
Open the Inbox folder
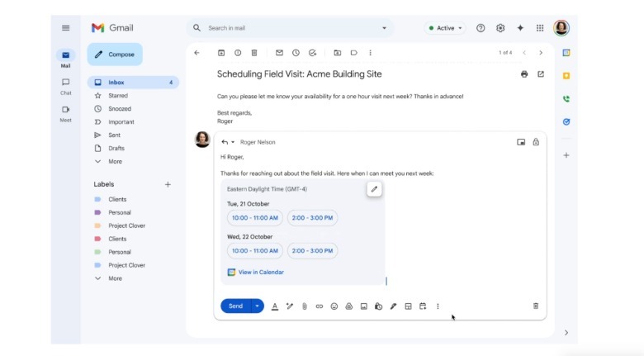[133, 83]
